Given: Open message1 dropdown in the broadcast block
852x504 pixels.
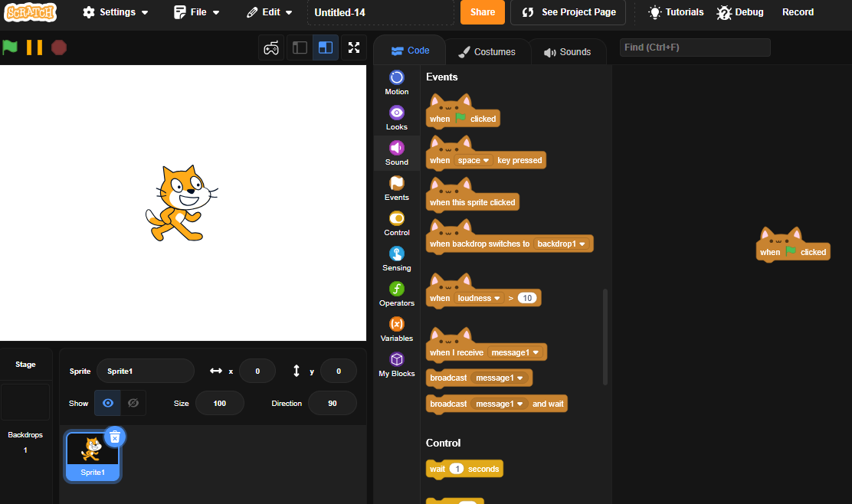Looking at the screenshot, I should click(x=499, y=378).
